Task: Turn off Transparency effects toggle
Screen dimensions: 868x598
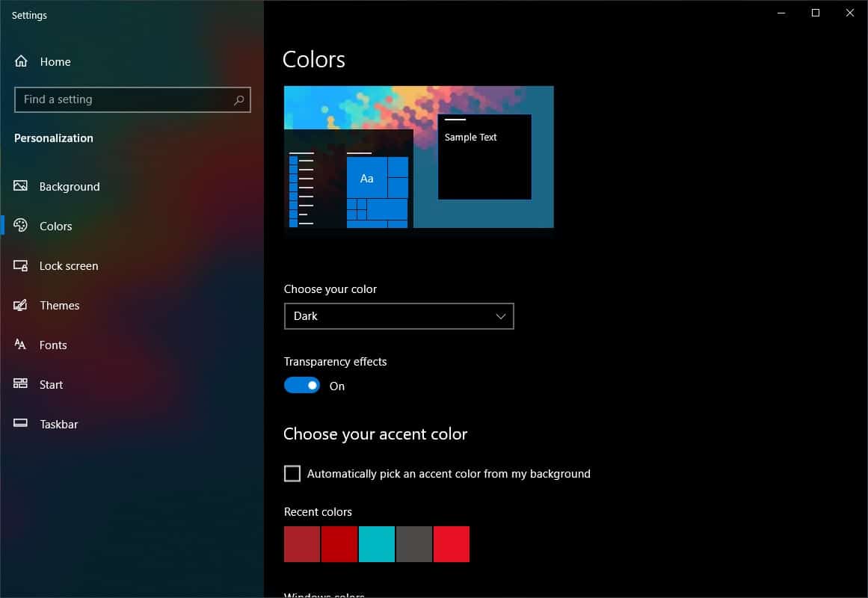Action: pyautogui.click(x=302, y=386)
